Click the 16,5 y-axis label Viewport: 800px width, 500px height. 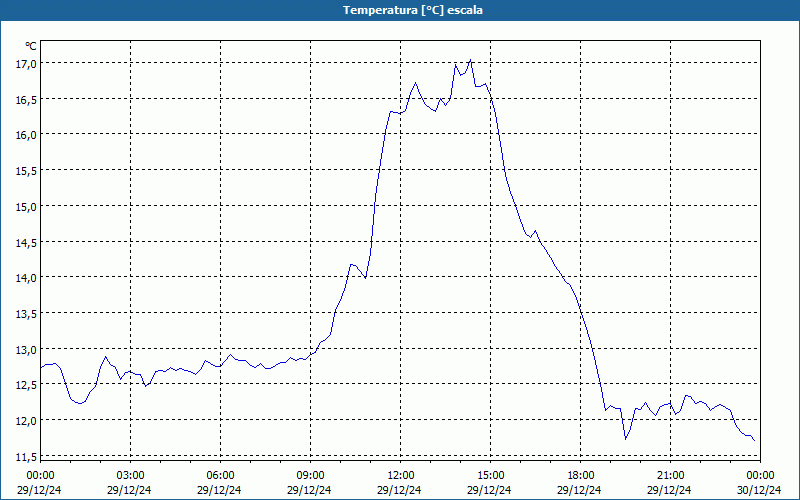[x=26, y=99]
